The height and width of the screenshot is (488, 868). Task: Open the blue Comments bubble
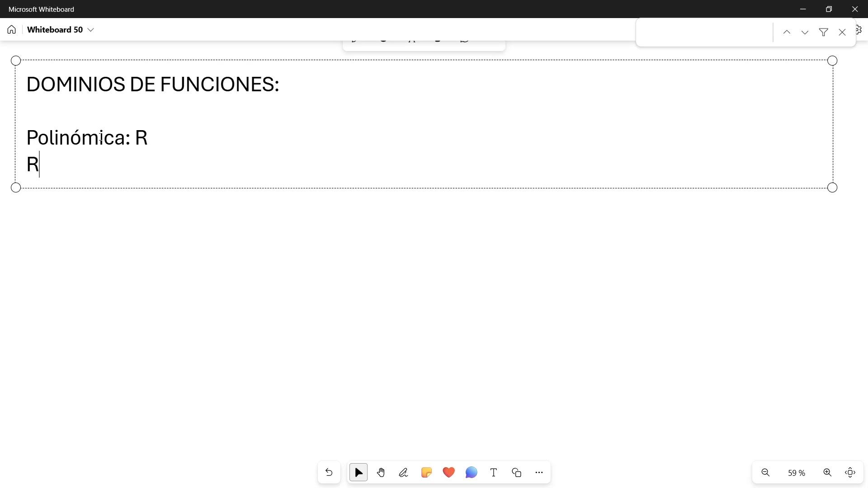point(471,473)
